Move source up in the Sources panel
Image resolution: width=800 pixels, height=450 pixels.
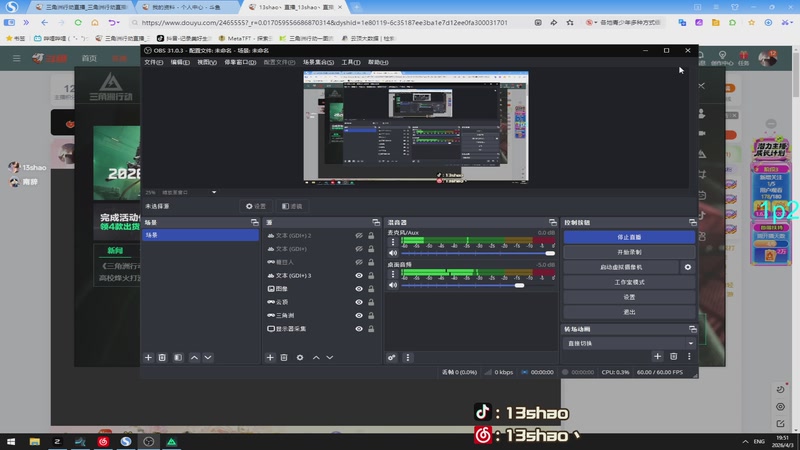click(x=316, y=358)
